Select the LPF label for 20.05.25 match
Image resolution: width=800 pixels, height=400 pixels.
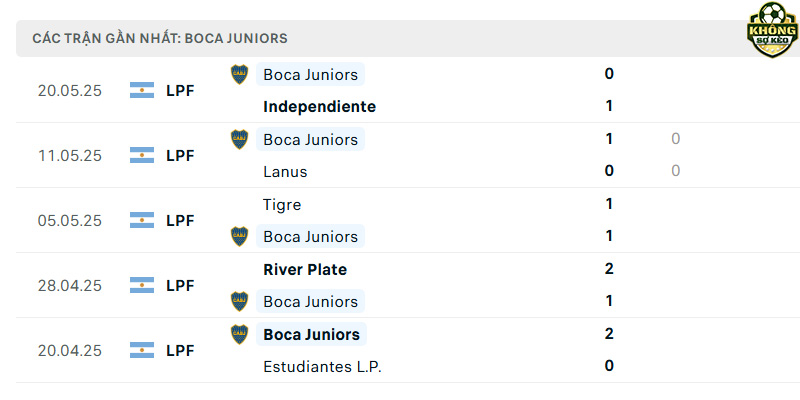[180, 91]
